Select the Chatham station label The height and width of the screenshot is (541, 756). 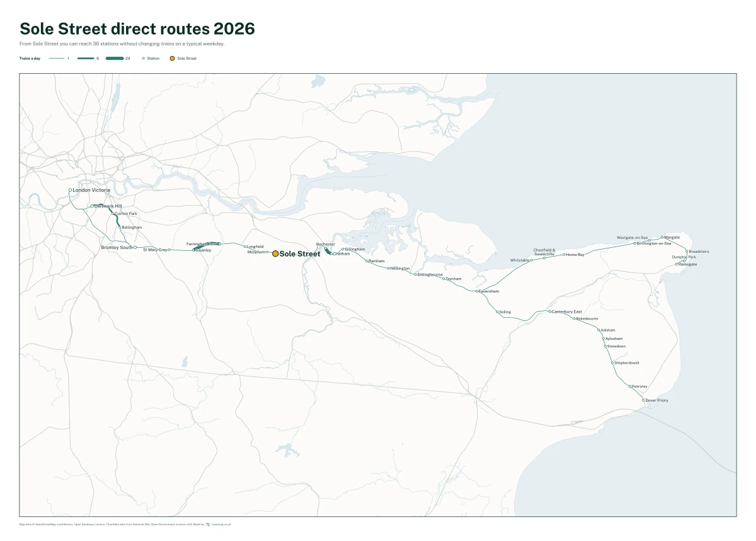click(341, 253)
